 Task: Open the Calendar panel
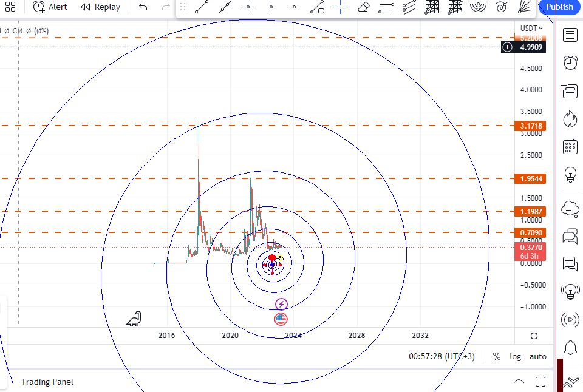(570, 147)
